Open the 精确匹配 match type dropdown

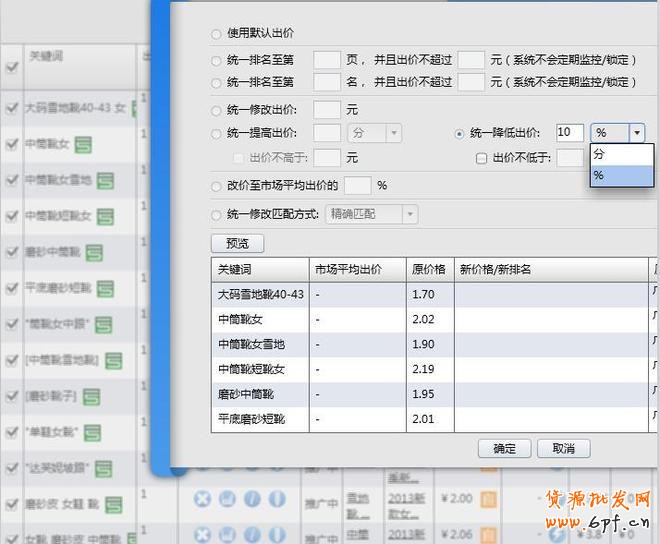[410, 214]
